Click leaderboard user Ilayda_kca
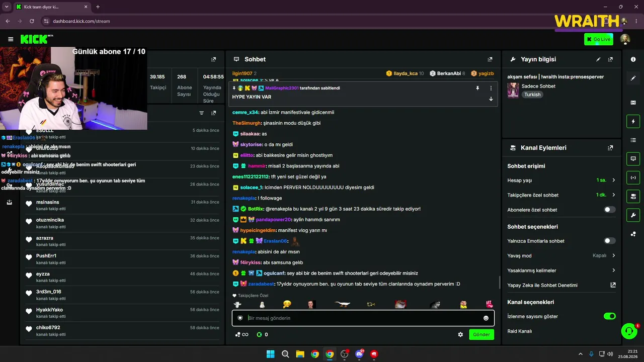The height and width of the screenshot is (362, 644). click(x=405, y=73)
